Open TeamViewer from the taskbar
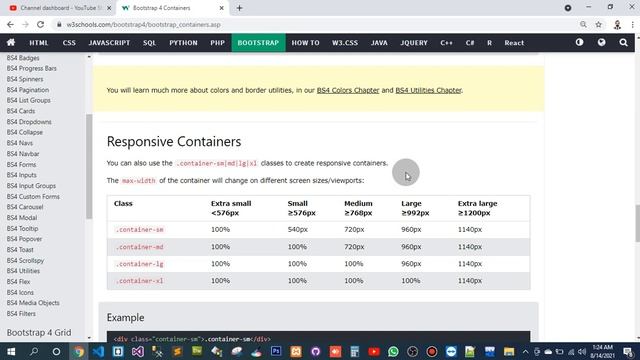This screenshot has width=640, height=360. pyautogui.click(x=451, y=351)
